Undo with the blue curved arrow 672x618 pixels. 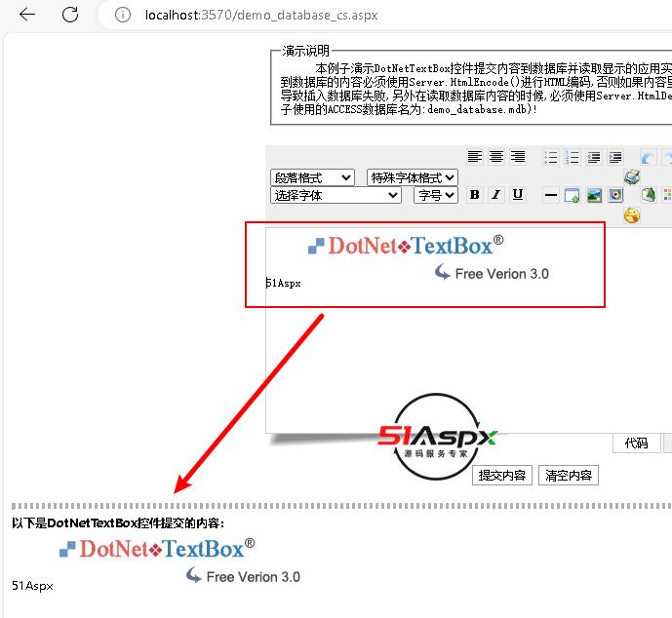coord(648,157)
